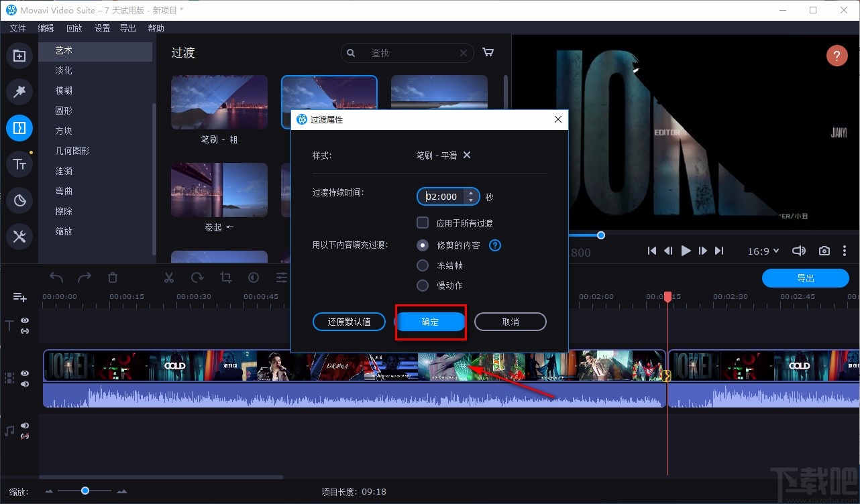Viewport: 860px width, 504px height.
Task: Open the 回放 menu
Action: click(x=74, y=28)
